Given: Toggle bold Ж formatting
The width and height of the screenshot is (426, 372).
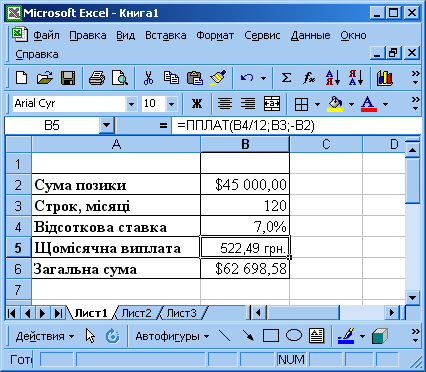Looking at the screenshot, I should pyautogui.click(x=197, y=104).
